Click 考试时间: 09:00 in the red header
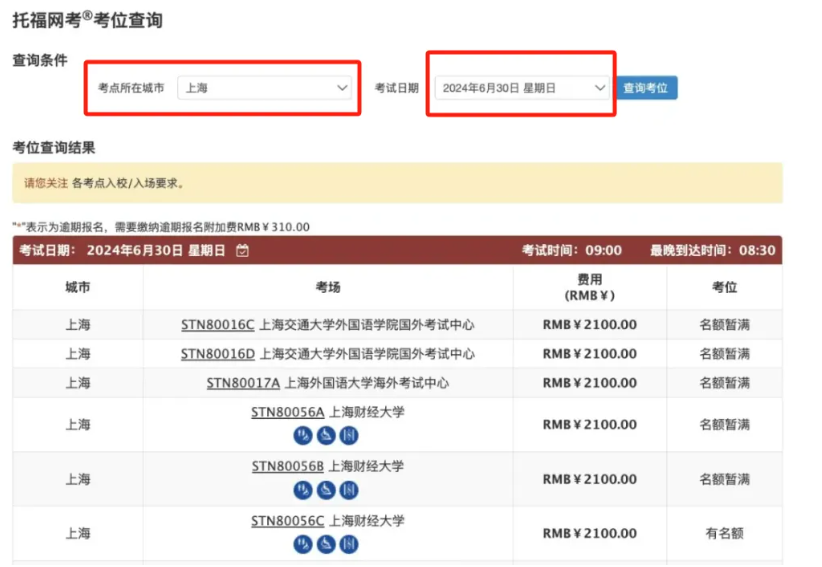The image size is (822, 567). 572,250
